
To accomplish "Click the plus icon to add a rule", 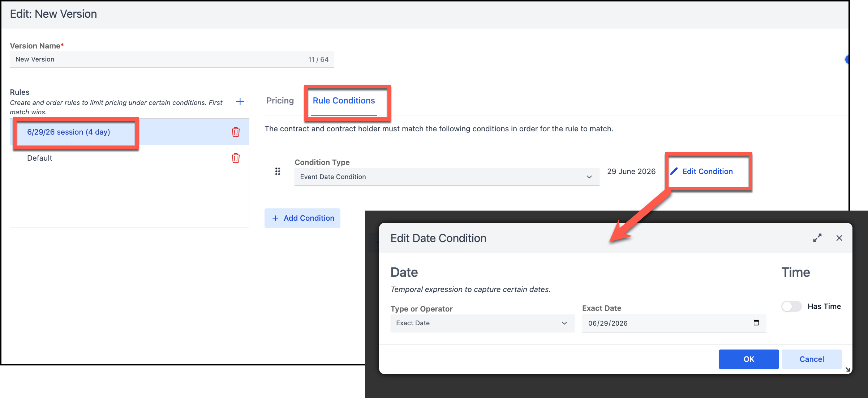I will coord(240,102).
